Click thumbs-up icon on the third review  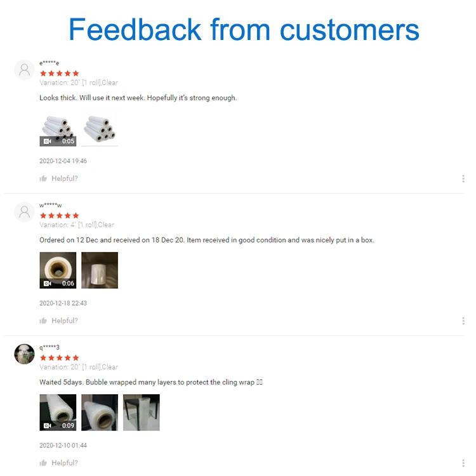43,463
